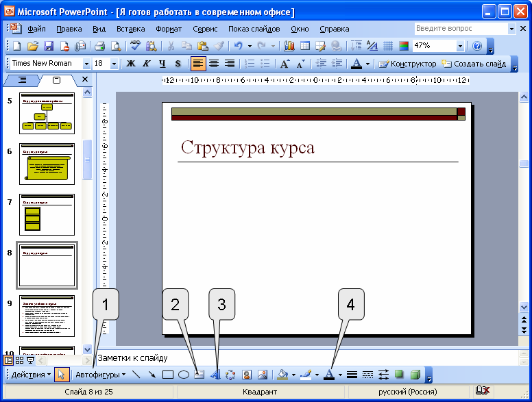
Task: Toggle left text alignment
Action: click(x=198, y=64)
